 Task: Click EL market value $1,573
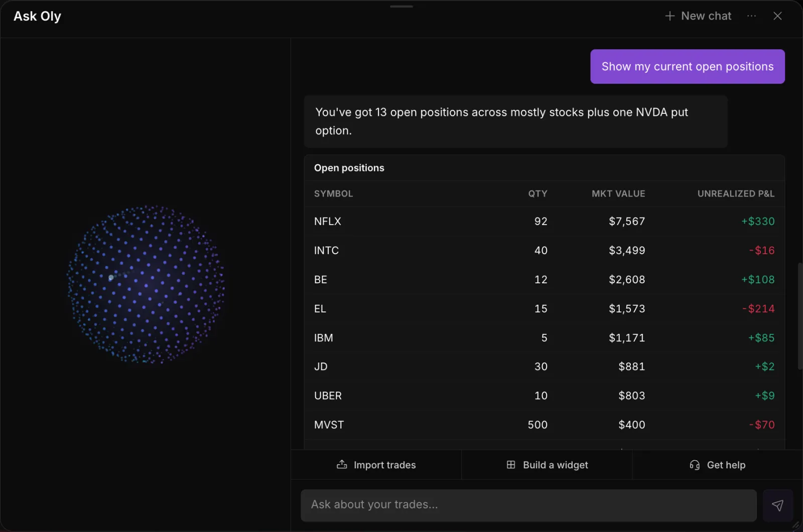(627, 308)
